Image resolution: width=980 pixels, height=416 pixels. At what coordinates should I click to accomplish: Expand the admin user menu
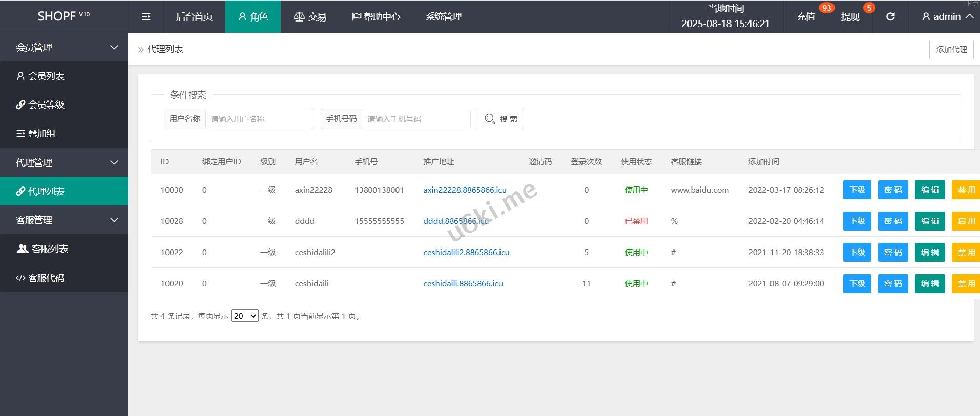click(947, 17)
